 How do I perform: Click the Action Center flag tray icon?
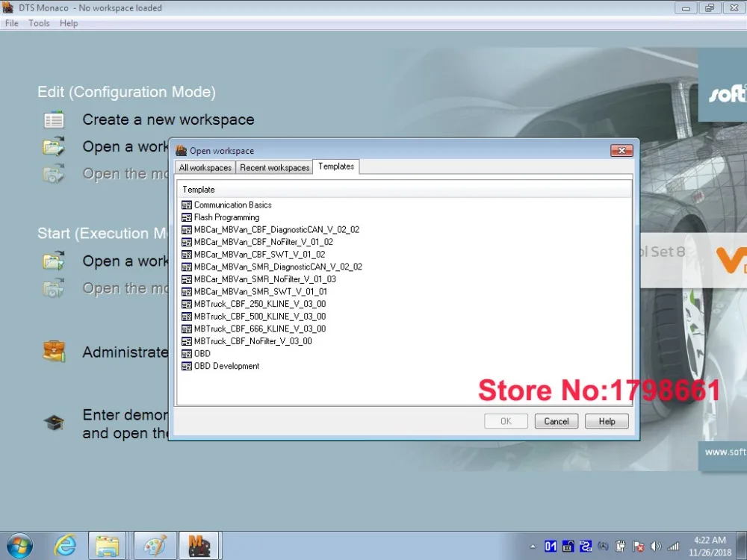[638, 547]
